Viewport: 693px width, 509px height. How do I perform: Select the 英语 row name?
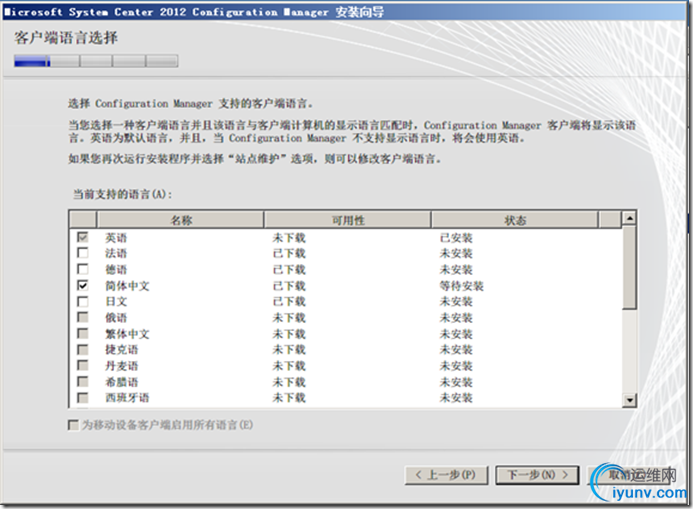click(116, 238)
